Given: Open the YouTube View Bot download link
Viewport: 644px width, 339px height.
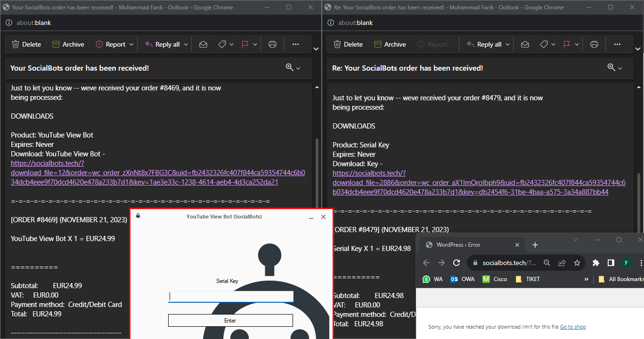Looking at the screenshot, I should click(x=158, y=172).
